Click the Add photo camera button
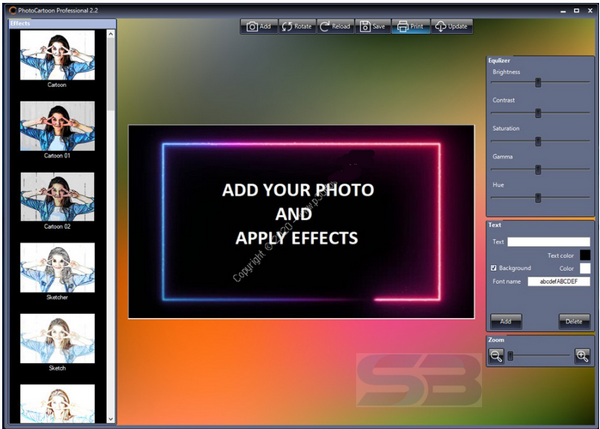Viewport: 600px width, 429px height. (x=259, y=26)
